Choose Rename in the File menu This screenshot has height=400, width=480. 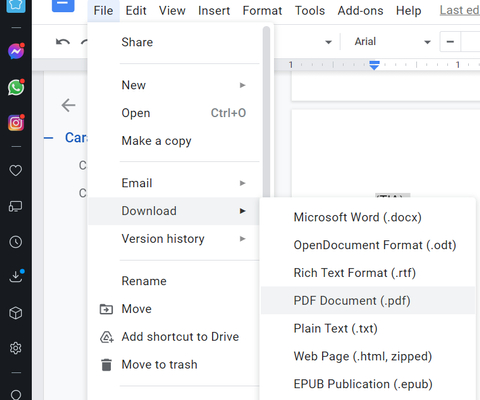(173, 281)
